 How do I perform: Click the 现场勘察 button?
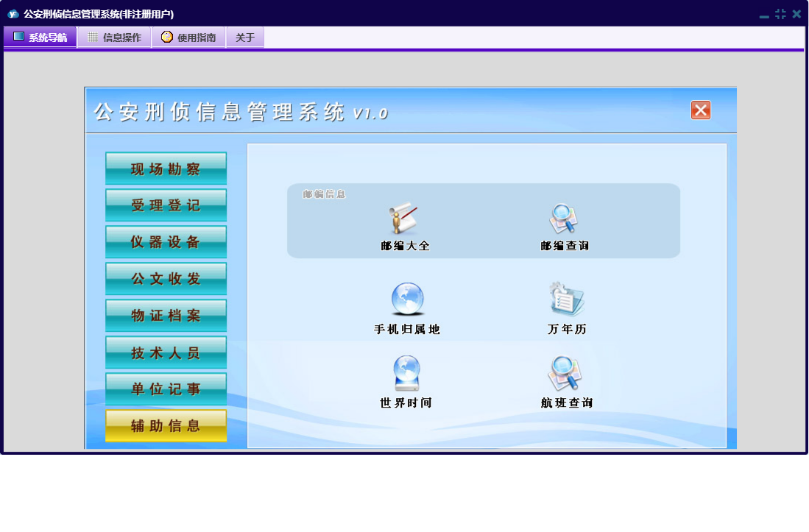click(166, 169)
